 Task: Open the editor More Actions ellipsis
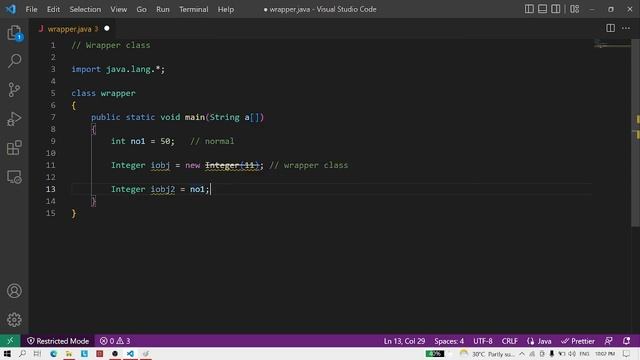click(x=626, y=28)
